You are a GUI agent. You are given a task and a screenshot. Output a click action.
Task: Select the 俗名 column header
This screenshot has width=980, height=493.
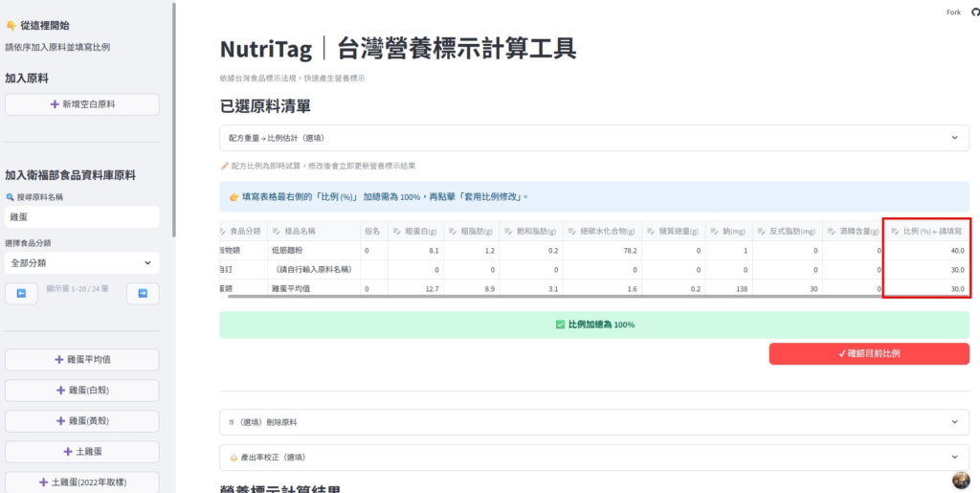click(374, 232)
